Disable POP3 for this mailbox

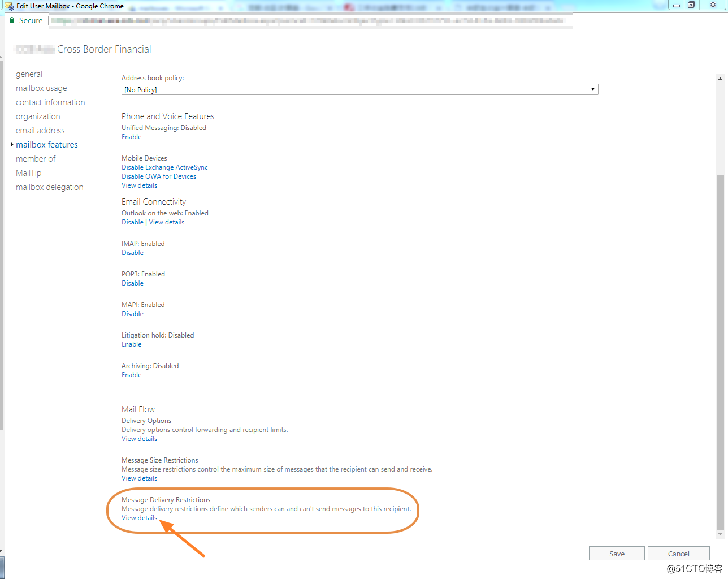coord(132,283)
